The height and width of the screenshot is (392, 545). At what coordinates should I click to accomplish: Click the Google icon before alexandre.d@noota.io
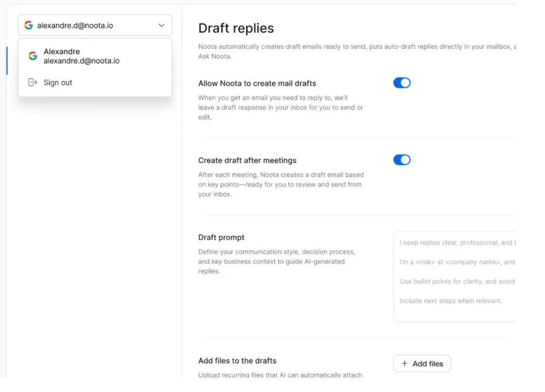pyautogui.click(x=28, y=25)
